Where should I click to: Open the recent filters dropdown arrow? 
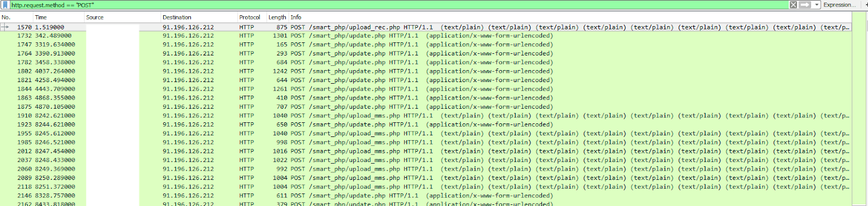pyautogui.click(x=816, y=5)
